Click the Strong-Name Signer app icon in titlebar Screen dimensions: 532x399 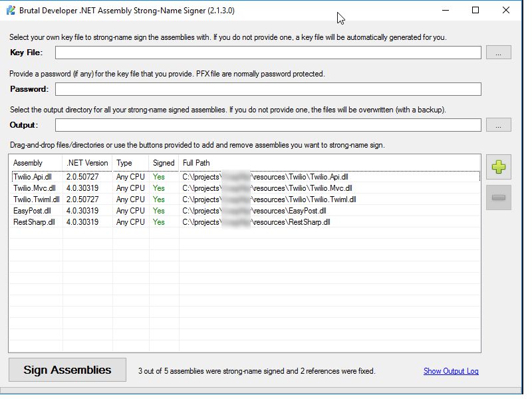tap(9, 10)
